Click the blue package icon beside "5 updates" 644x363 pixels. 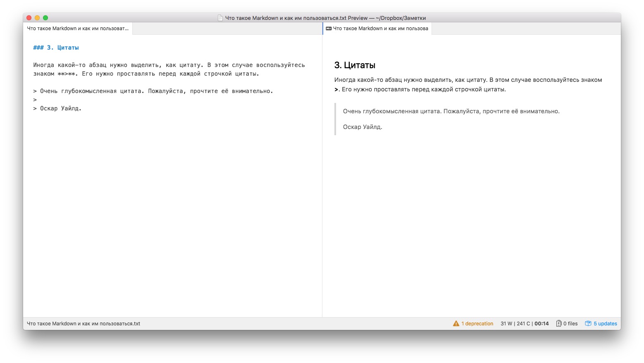click(588, 324)
